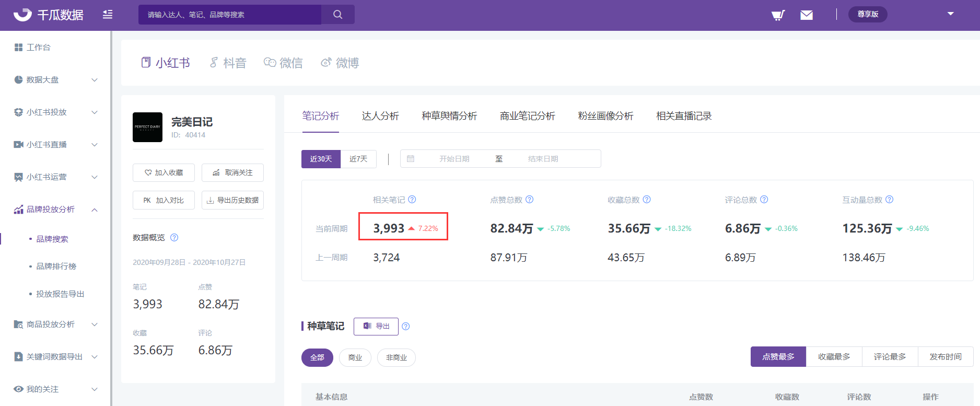The height and width of the screenshot is (406, 980).
Task: Click the 数据大盘 pie icon
Action: click(x=18, y=79)
